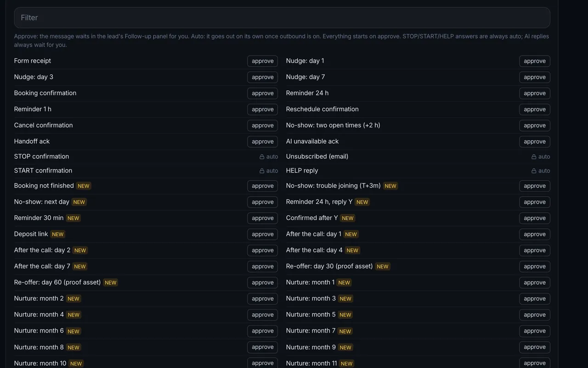Screen dimensions: 588x368
Task: Click approve beside Reminder 30 min
Action: [263, 218]
